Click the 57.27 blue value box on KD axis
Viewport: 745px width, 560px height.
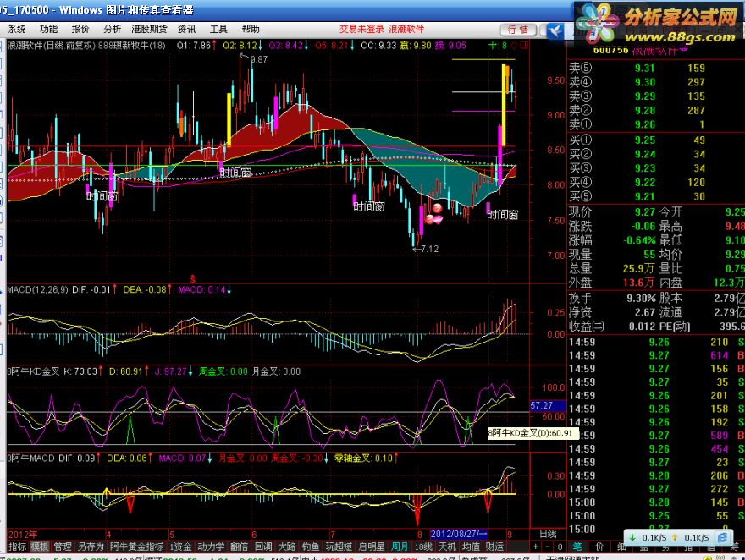click(548, 406)
